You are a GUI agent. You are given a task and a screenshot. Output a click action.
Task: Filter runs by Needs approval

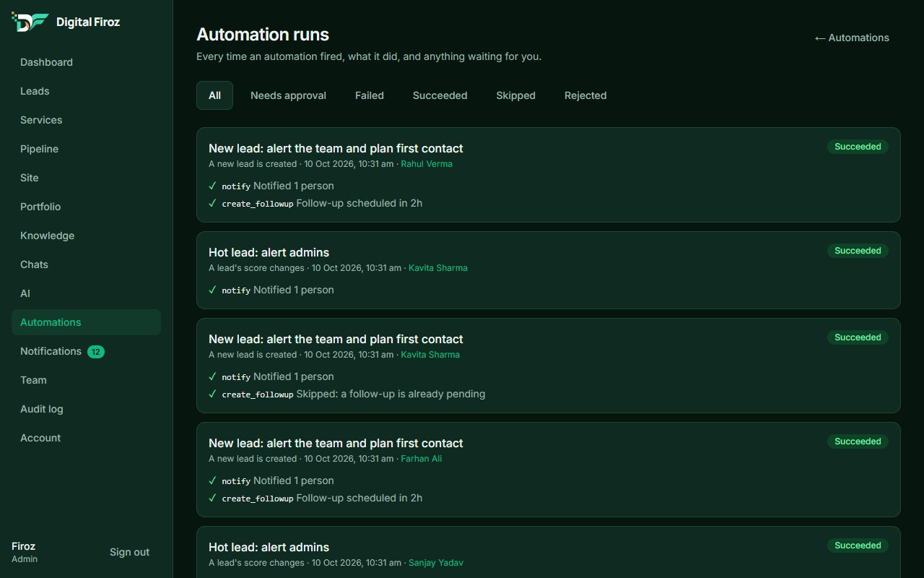point(288,95)
